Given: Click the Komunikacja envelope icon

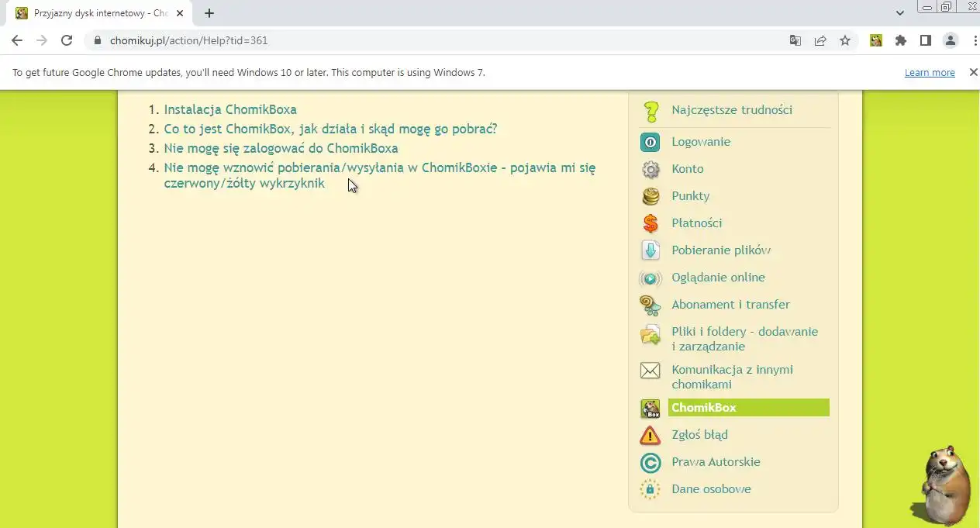Looking at the screenshot, I should tap(650, 371).
